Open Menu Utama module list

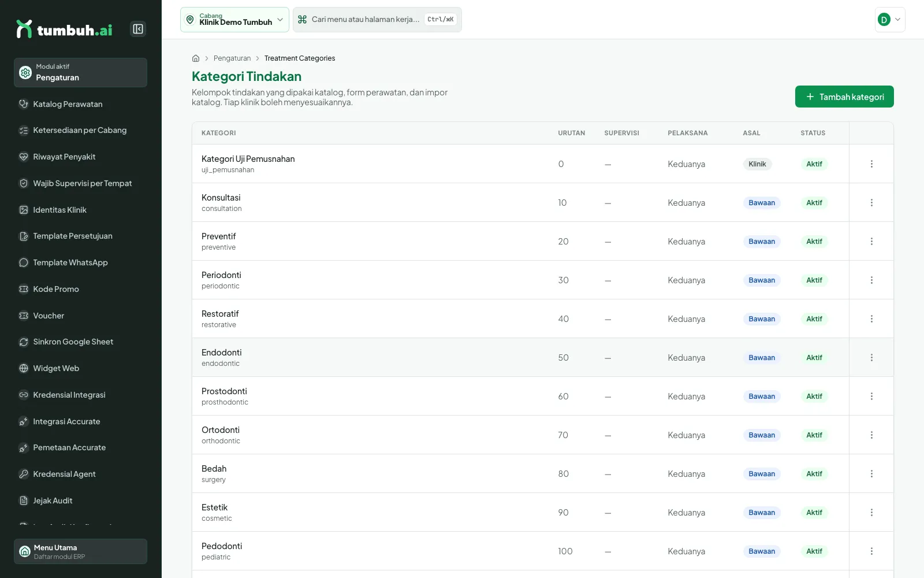pos(80,551)
